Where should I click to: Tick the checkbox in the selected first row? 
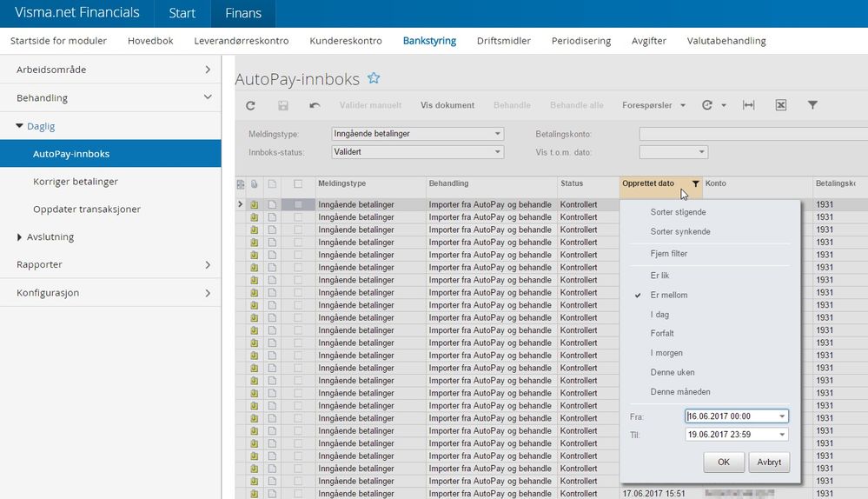click(298, 204)
